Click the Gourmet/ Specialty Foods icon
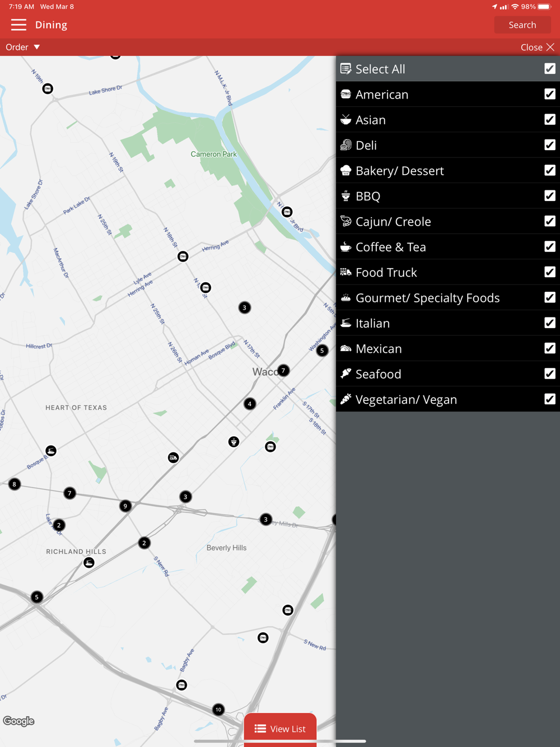 tap(346, 297)
